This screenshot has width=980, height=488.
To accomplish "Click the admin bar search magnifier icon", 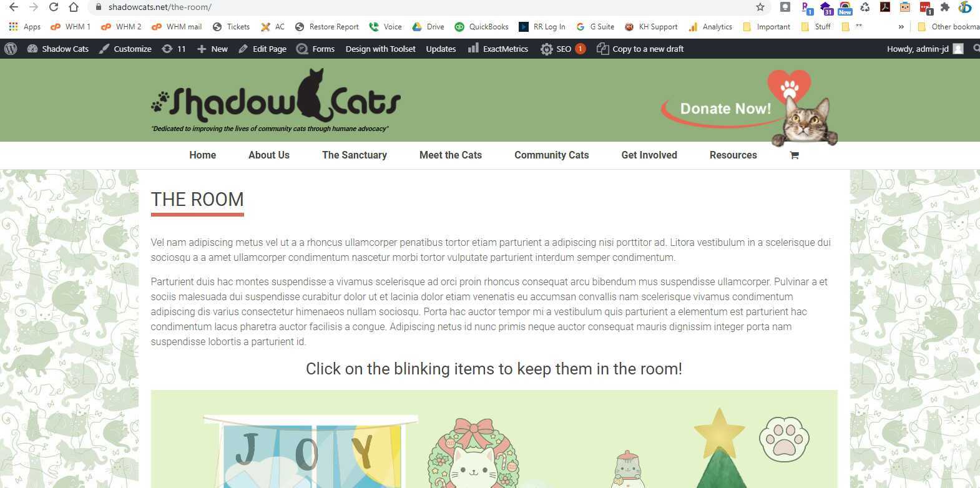I will pyautogui.click(x=975, y=49).
